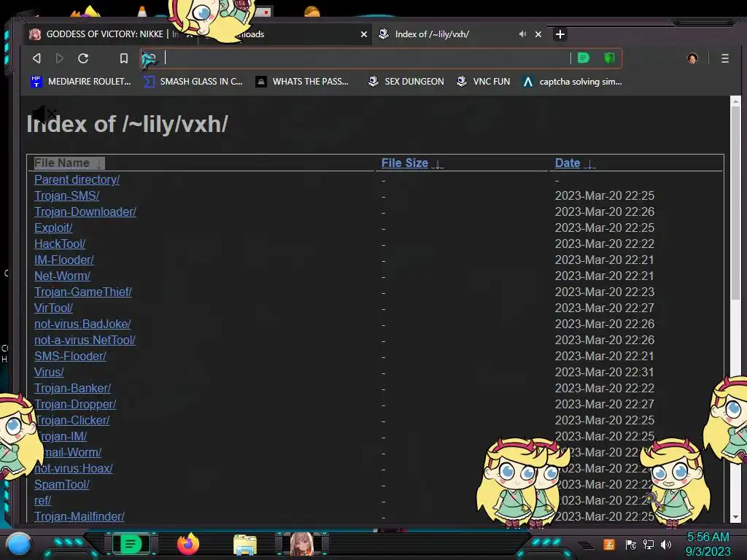The height and width of the screenshot is (560, 747).
Task: Open the network tray icon
Action: click(x=649, y=544)
